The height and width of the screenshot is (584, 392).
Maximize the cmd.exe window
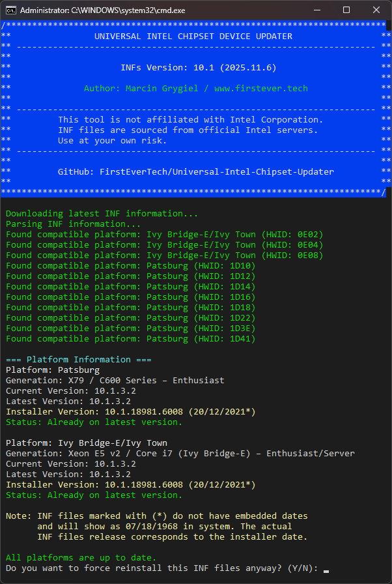click(346, 10)
